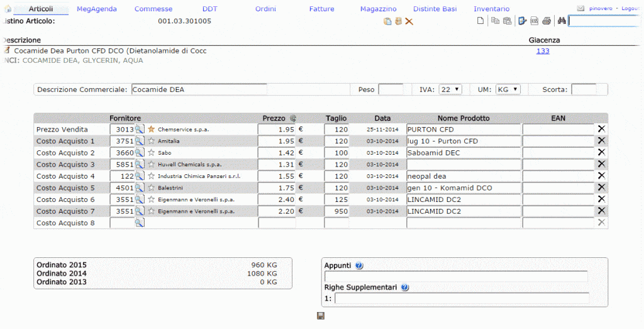Click the price field showing 1.31
Screen dimensions: 644x329
pyautogui.click(x=277, y=164)
